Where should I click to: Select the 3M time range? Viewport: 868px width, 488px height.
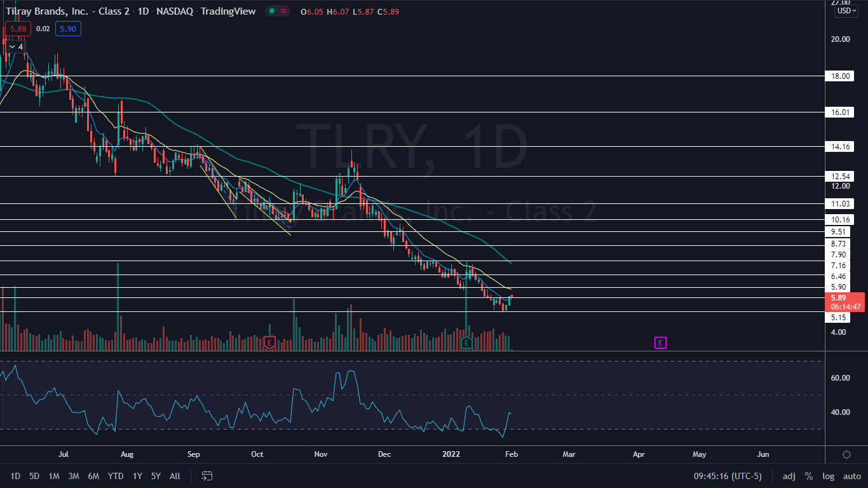[74, 476]
